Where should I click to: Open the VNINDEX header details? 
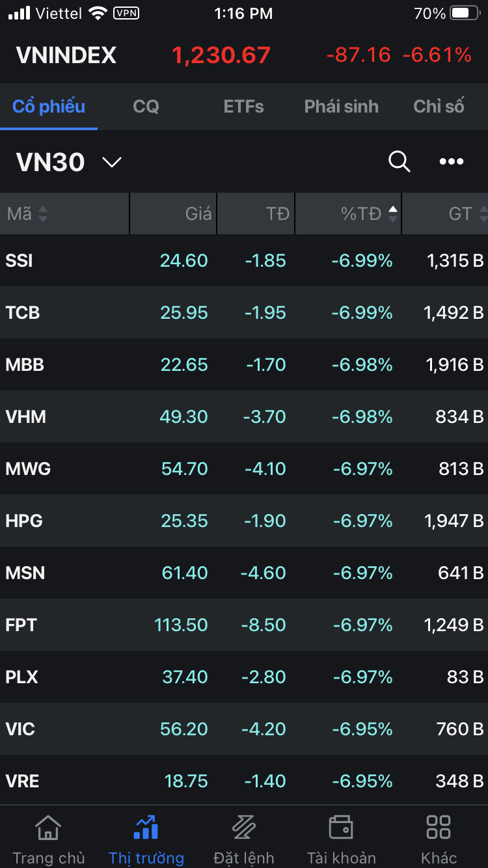(x=66, y=55)
